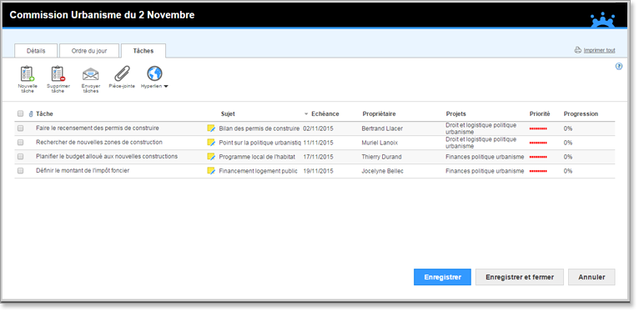Screen dimensions: 644x317
Task: Click owner Bertrand Llacer
Action: tap(382, 128)
